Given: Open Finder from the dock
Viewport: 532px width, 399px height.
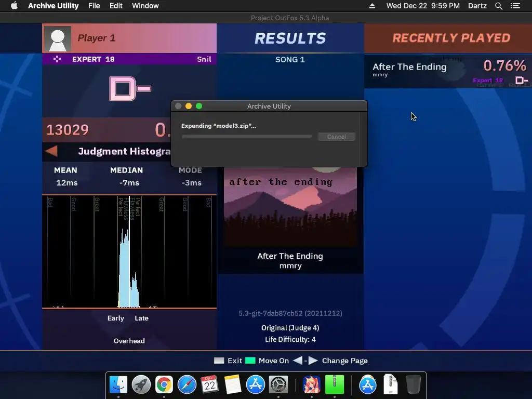Looking at the screenshot, I should pyautogui.click(x=118, y=384).
